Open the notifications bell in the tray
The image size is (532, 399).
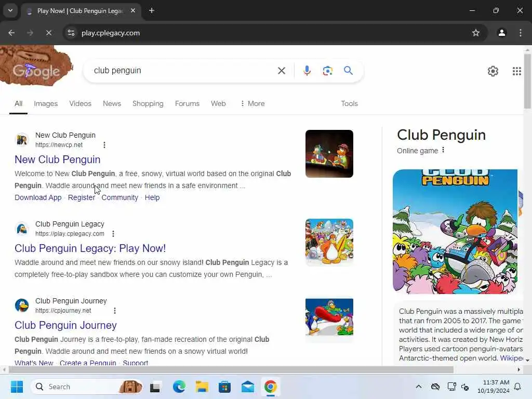click(x=517, y=387)
